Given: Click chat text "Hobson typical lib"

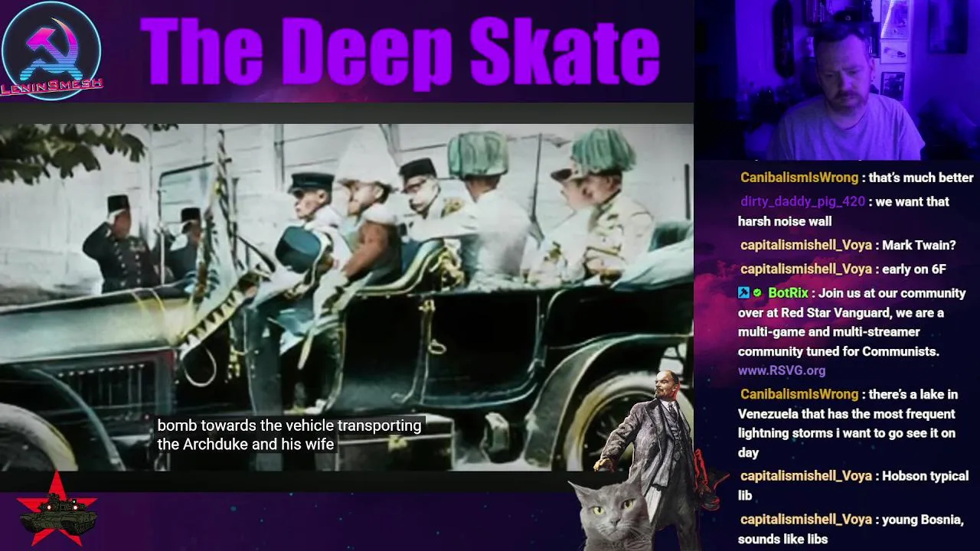Looking at the screenshot, I should pyautogui.click(x=854, y=485).
